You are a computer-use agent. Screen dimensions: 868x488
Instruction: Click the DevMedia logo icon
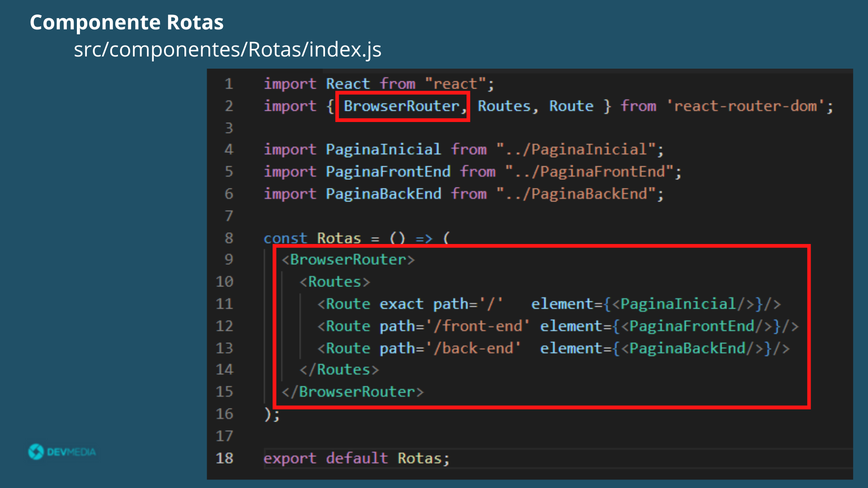36,451
